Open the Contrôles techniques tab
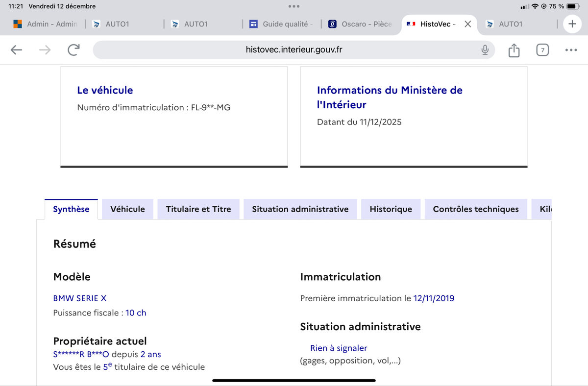588x386 pixels. [x=475, y=209]
